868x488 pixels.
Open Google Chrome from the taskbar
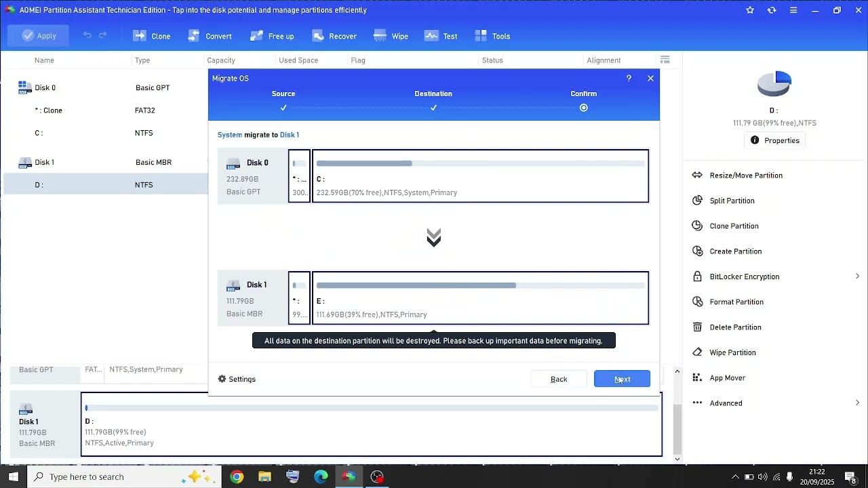point(236,476)
